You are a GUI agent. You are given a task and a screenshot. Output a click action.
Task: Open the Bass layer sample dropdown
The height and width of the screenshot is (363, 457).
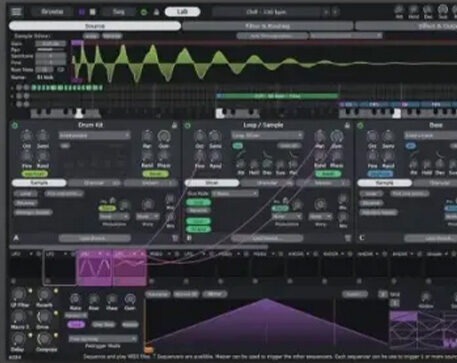pyautogui.click(x=430, y=135)
